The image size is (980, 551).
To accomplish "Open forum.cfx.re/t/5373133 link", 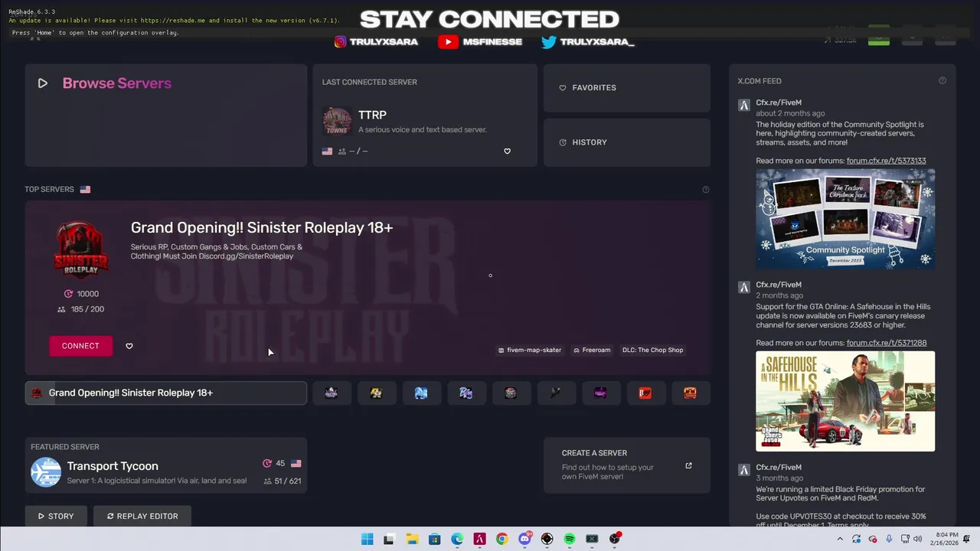I will coord(886,161).
